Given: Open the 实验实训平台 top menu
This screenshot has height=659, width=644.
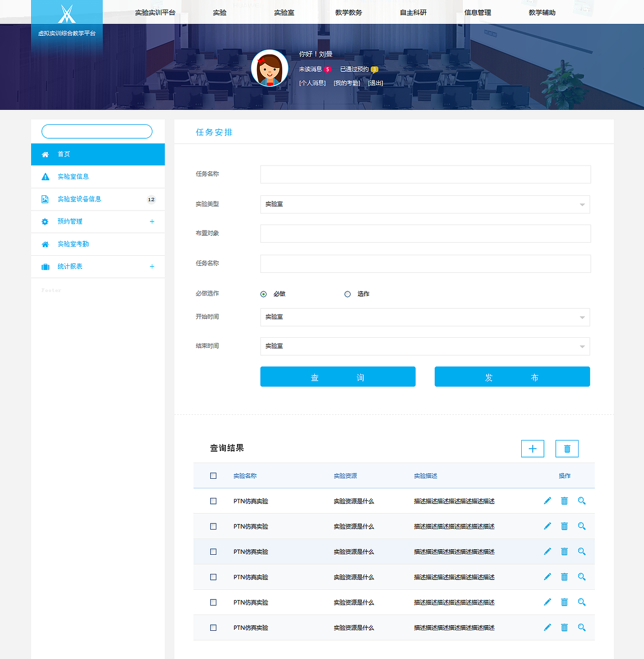Looking at the screenshot, I should click(x=155, y=13).
